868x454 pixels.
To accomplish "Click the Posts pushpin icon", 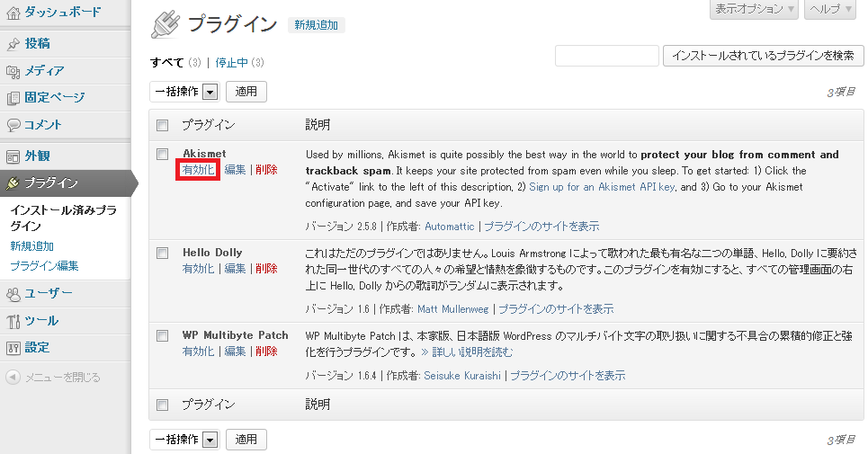I will (x=13, y=44).
